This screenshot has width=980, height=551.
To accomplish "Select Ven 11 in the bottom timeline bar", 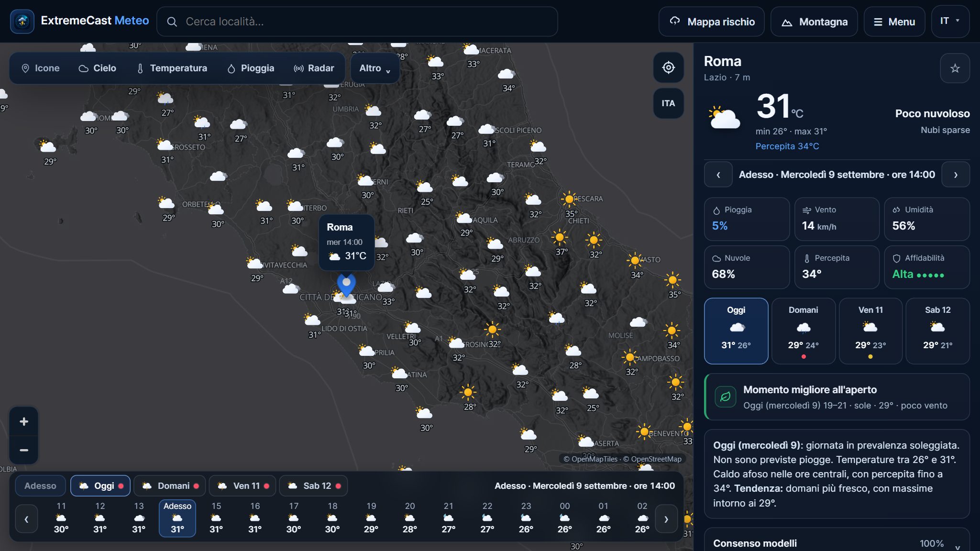I will (x=242, y=486).
